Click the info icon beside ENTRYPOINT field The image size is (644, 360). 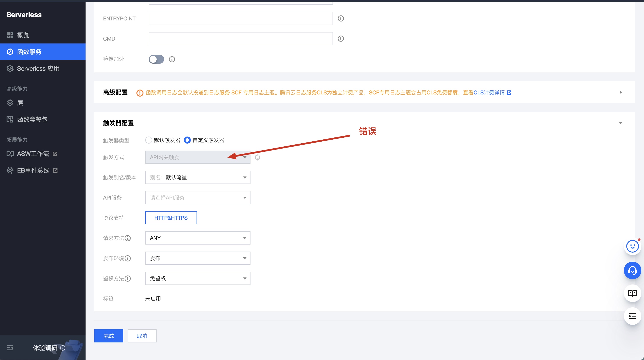(341, 18)
